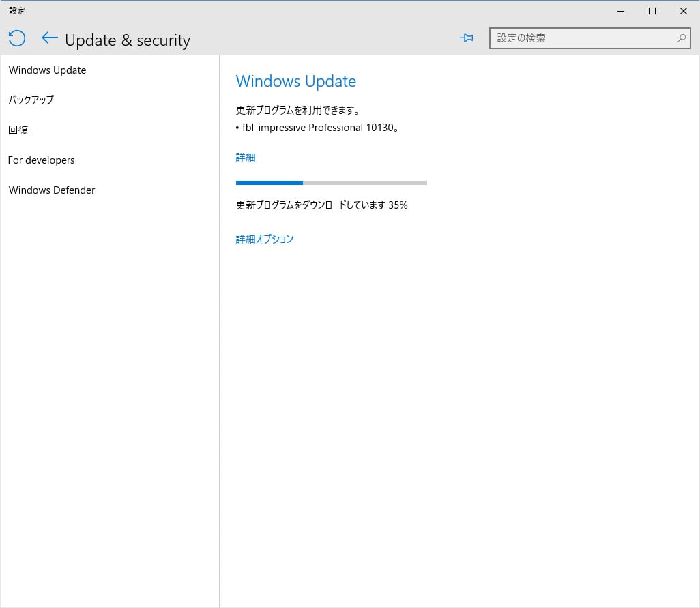Minimize the 設定 window

[x=621, y=11]
